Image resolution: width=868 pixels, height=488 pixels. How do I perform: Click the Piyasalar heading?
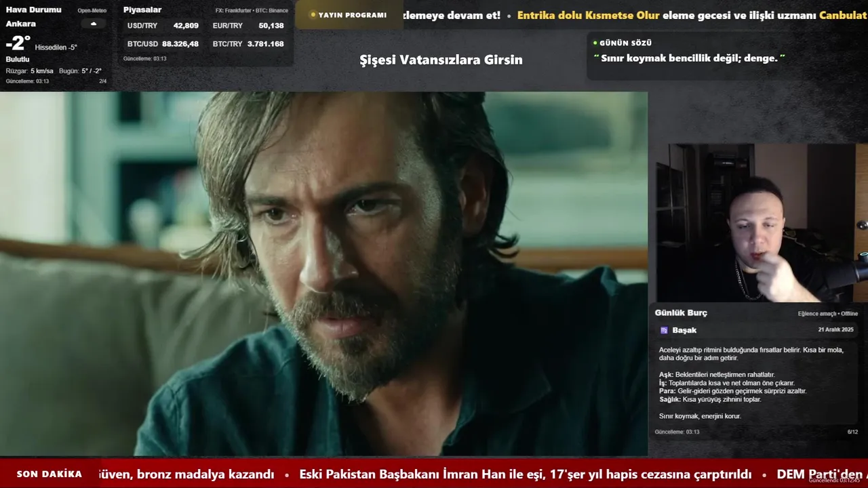[x=142, y=9]
